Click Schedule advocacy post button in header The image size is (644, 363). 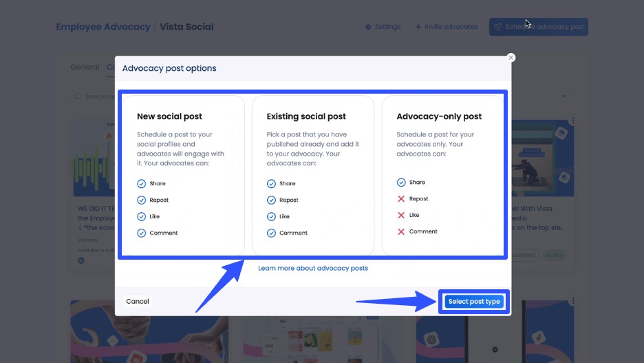[x=539, y=27]
